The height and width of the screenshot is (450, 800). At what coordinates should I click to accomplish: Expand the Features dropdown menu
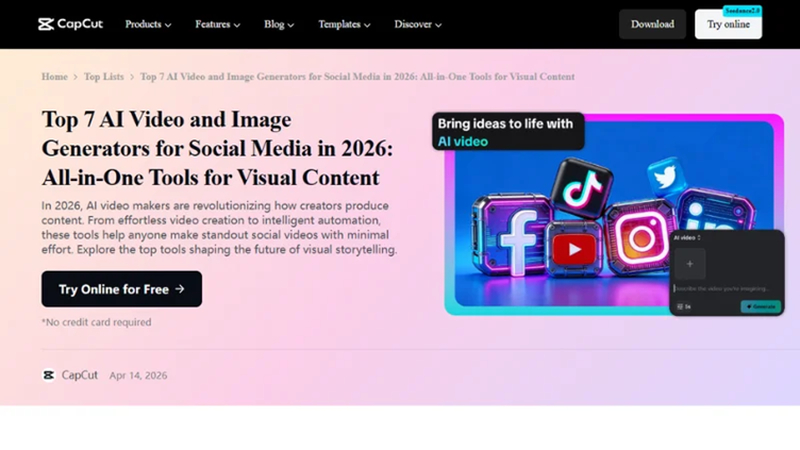tap(217, 24)
